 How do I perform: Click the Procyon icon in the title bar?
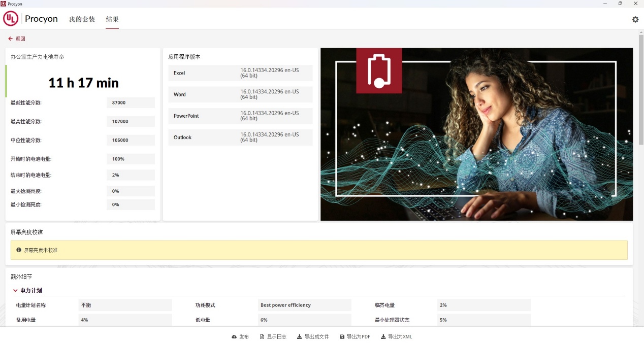[4, 3]
